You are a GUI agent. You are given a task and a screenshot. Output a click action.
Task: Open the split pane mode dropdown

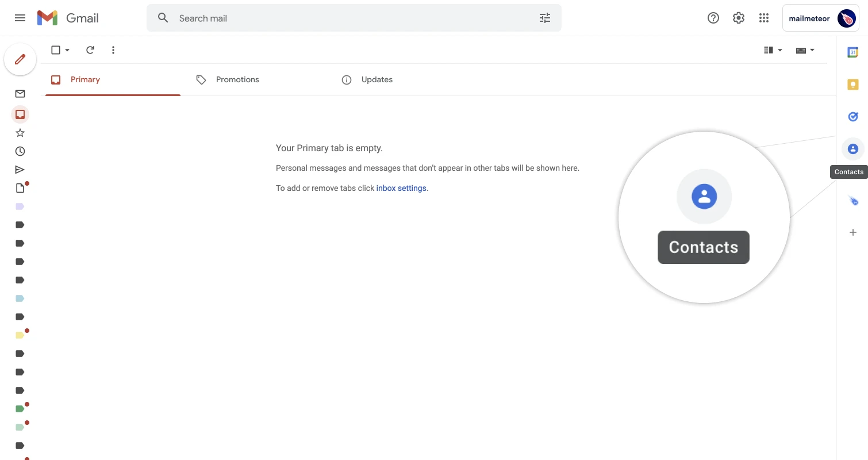coord(773,50)
